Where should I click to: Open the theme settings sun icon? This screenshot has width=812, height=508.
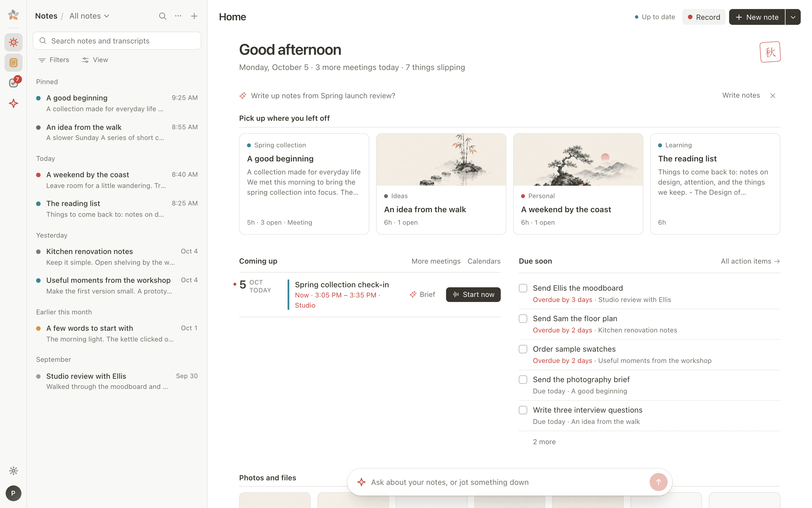(x=14, y=471)
